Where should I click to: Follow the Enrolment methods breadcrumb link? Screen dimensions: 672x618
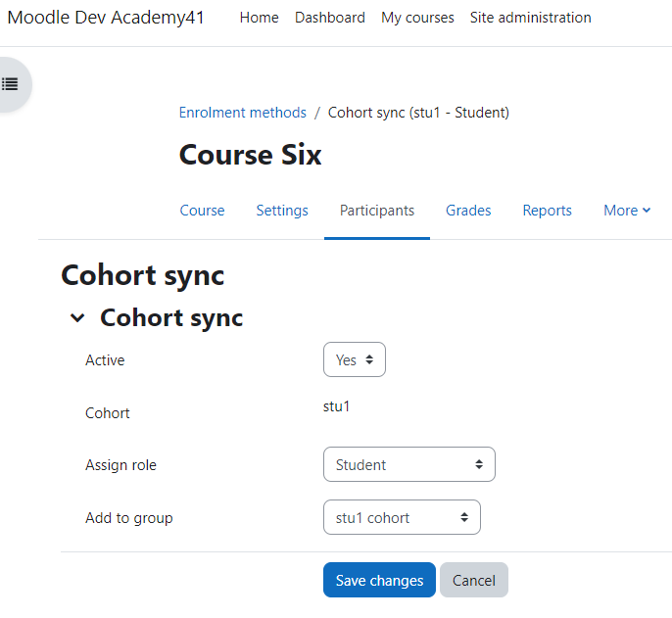coord(243,113)
